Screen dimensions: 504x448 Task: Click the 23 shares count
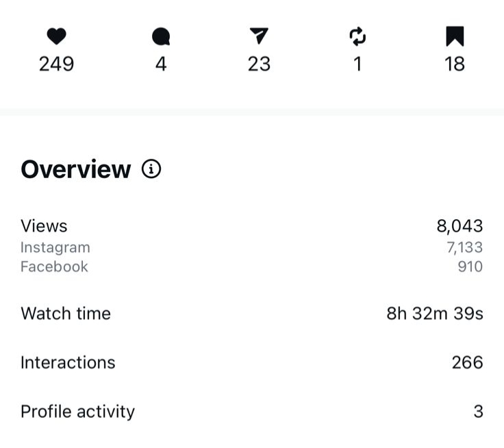tap(259, 64)
